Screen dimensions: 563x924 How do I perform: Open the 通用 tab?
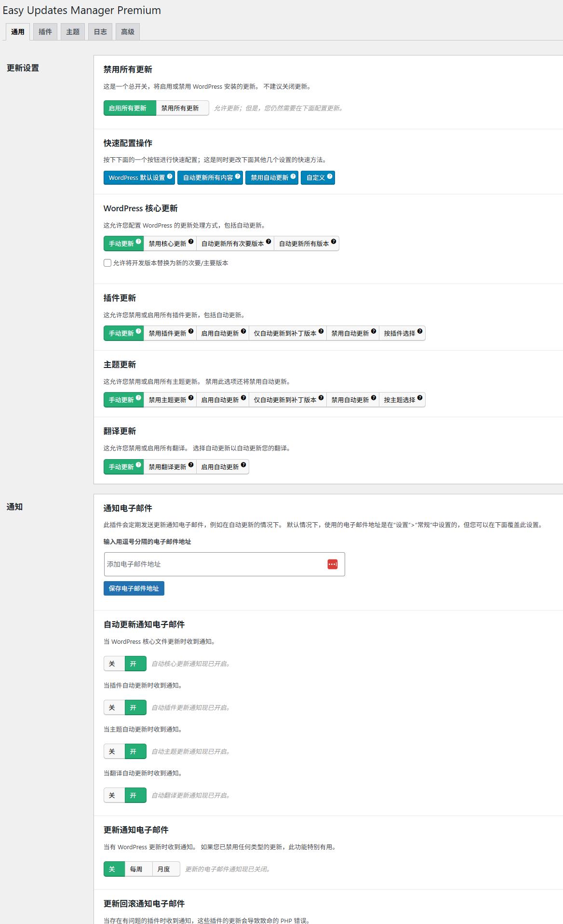(x=18, y=32)
